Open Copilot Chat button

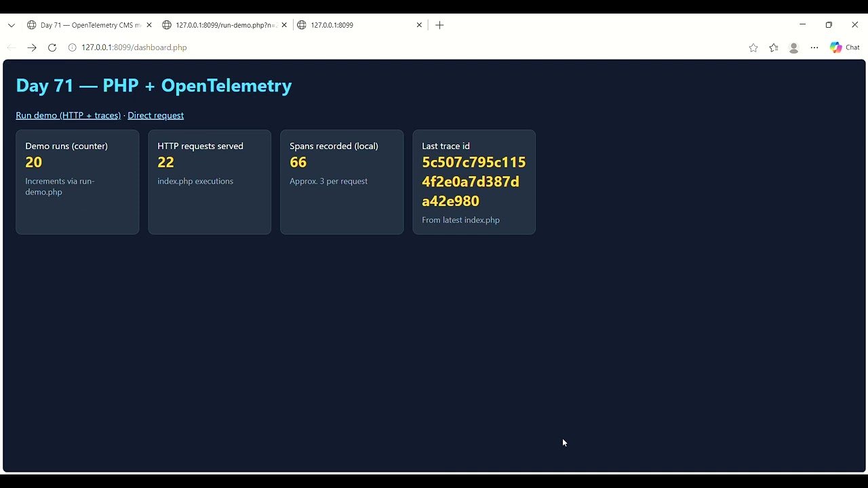click(845, 47)
